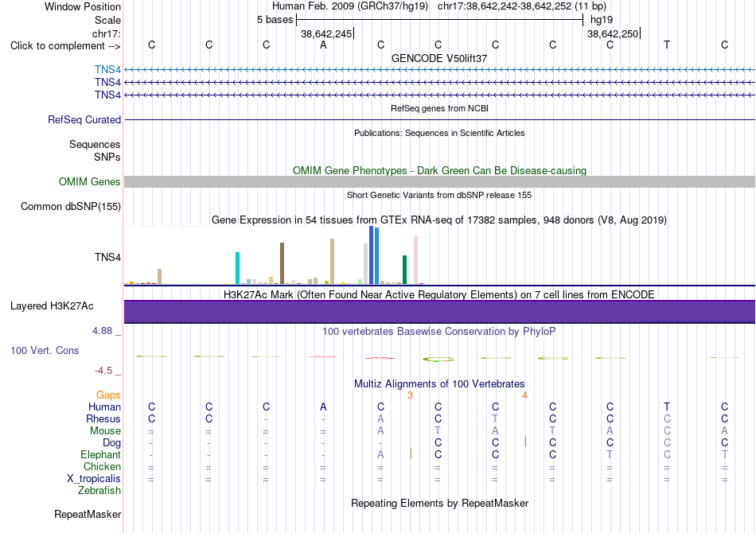Open the GTEx Gene Expression track title
This screenshot has height=533, width=756.
tap(439, 220)
